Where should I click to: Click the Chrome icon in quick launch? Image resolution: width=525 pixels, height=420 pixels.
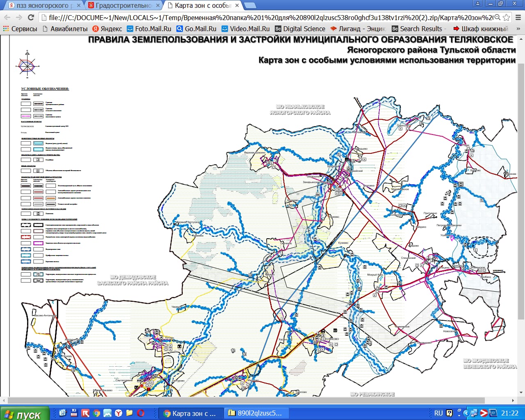tap(96, 413)
